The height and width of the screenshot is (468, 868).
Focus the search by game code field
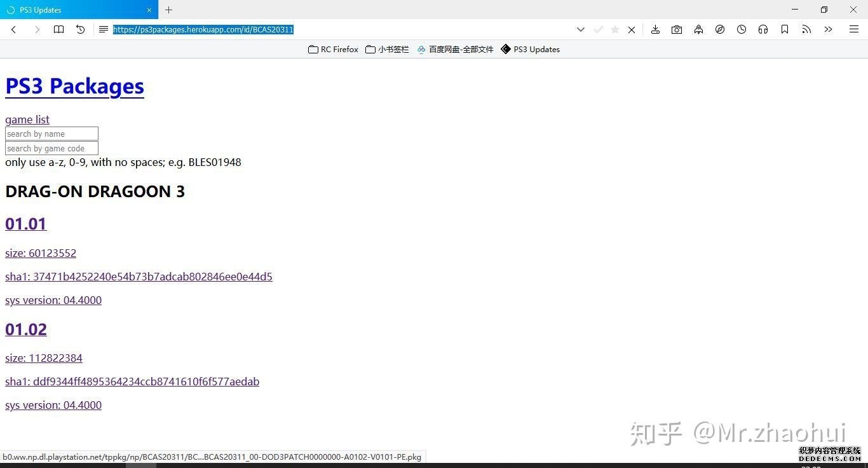(51, 148)
